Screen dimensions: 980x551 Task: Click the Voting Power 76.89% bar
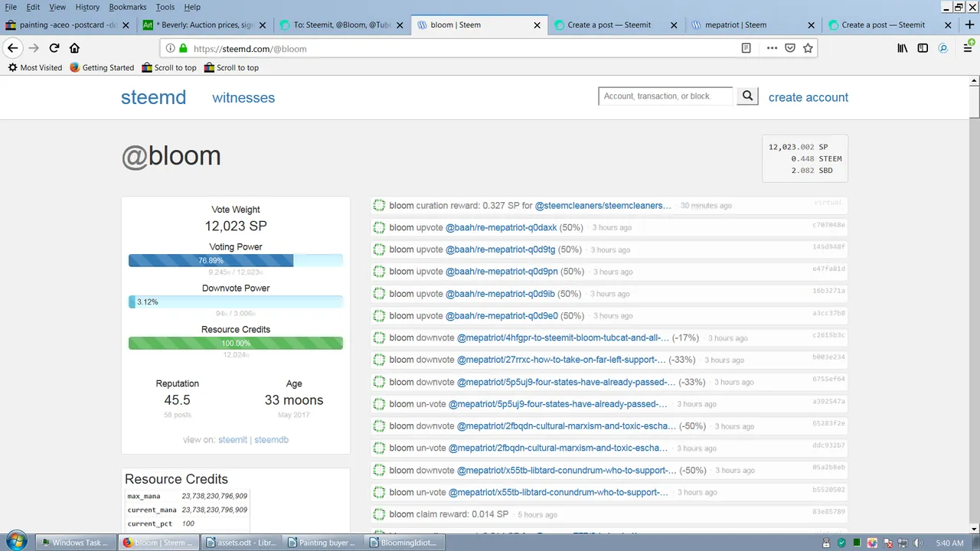[236, 260]
